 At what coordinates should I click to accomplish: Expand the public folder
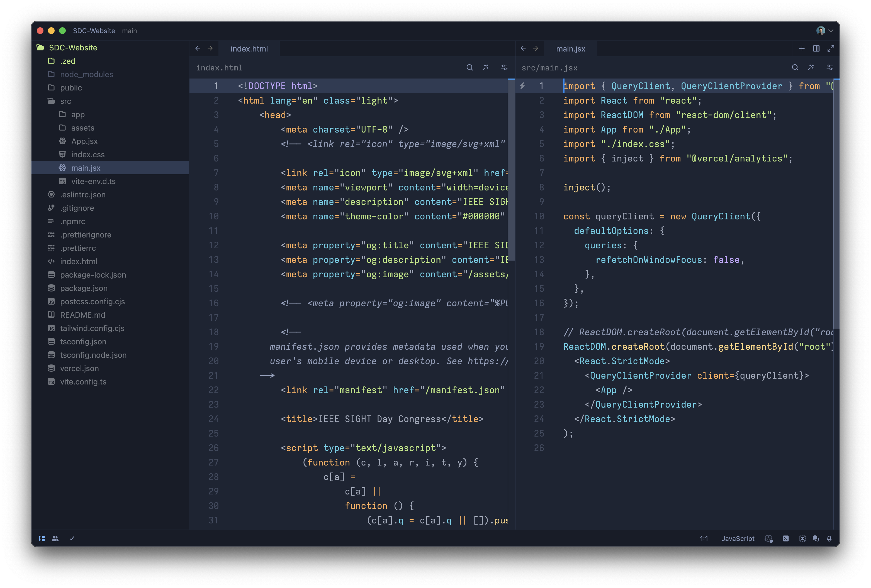point(70,88)
